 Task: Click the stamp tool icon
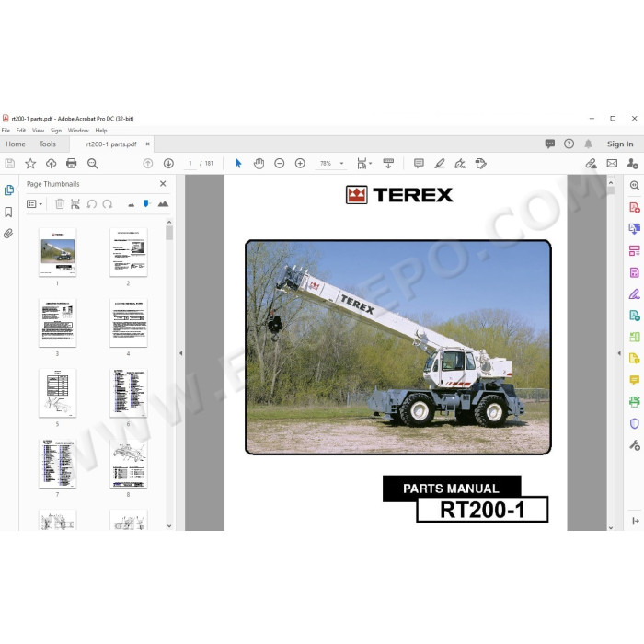(x=480, y=164)
